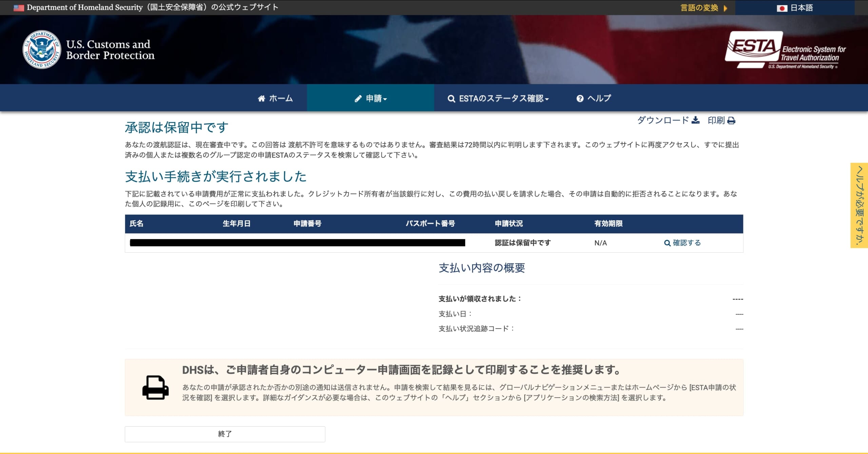868x454 pixels.
Task: Click the Japanese flag icon at top right
Action: coord(782,7)
